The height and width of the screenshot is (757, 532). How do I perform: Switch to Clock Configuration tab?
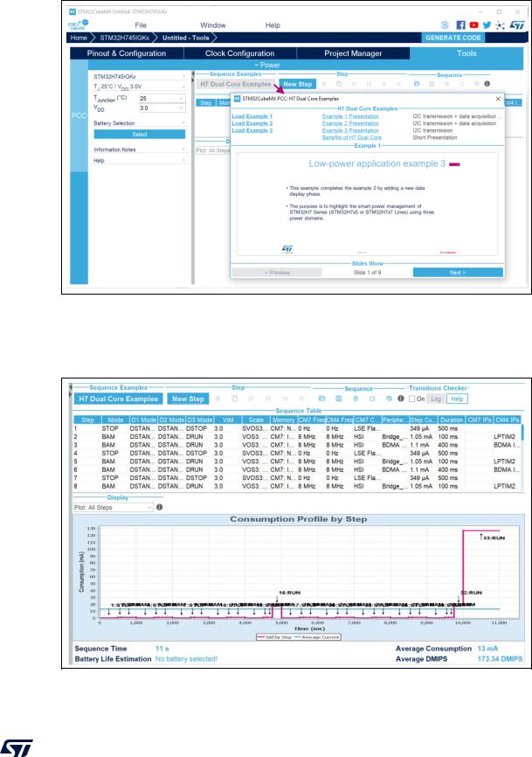coord(239,53)
